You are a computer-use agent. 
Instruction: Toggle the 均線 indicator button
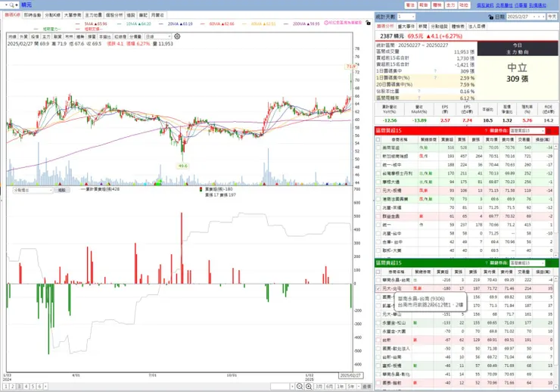pyautogui.click(x=12, y=37)
